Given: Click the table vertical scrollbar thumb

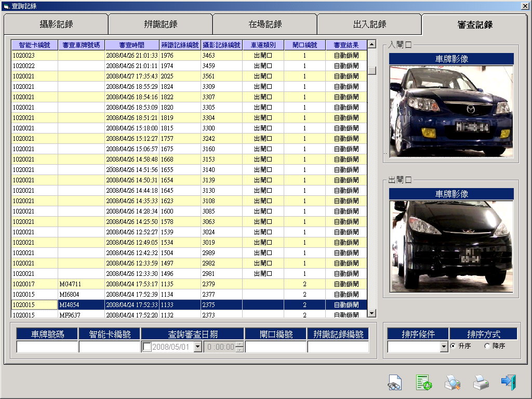Looking at the screenshot, I should (372, 70).
